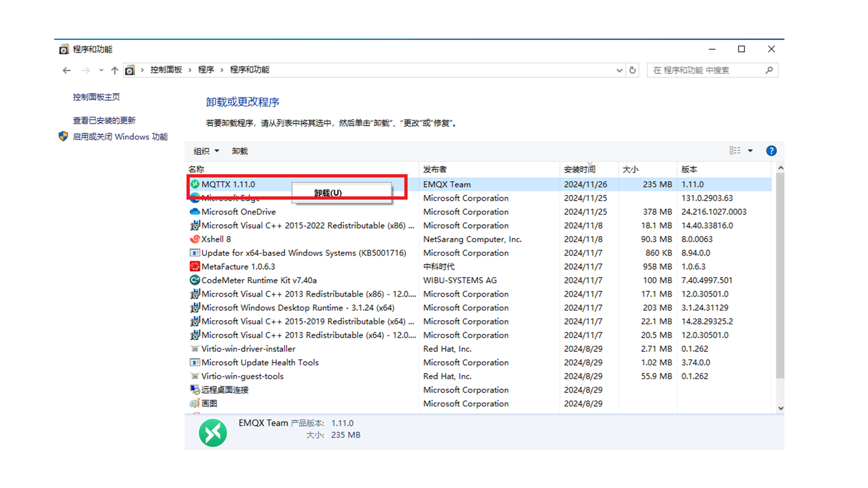Go up one level with the Up arrow

click(x=114, y=70)
